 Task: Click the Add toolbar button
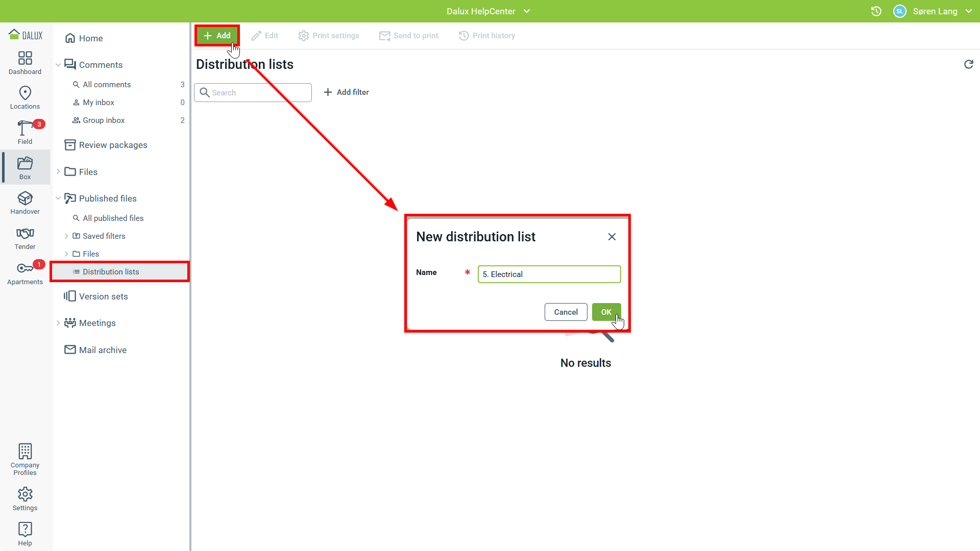217,36
